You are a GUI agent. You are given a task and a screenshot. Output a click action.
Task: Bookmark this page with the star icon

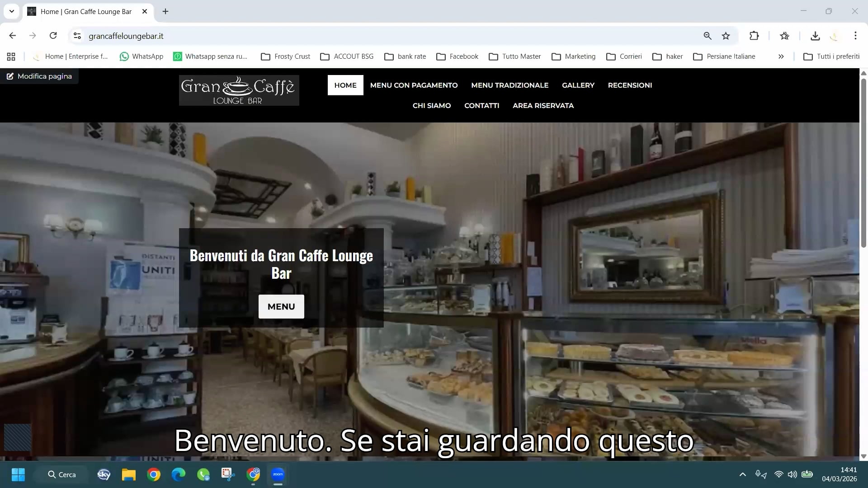(x=726, y=36)
